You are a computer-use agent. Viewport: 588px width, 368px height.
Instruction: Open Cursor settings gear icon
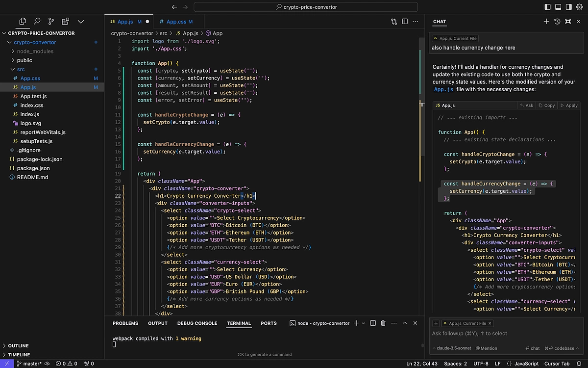(580, 7)
